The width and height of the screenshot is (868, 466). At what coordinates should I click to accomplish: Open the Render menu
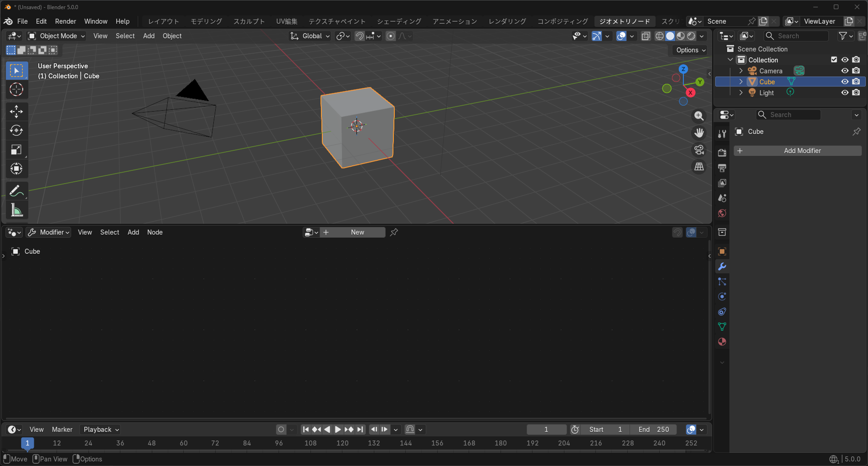coord(65,21)
